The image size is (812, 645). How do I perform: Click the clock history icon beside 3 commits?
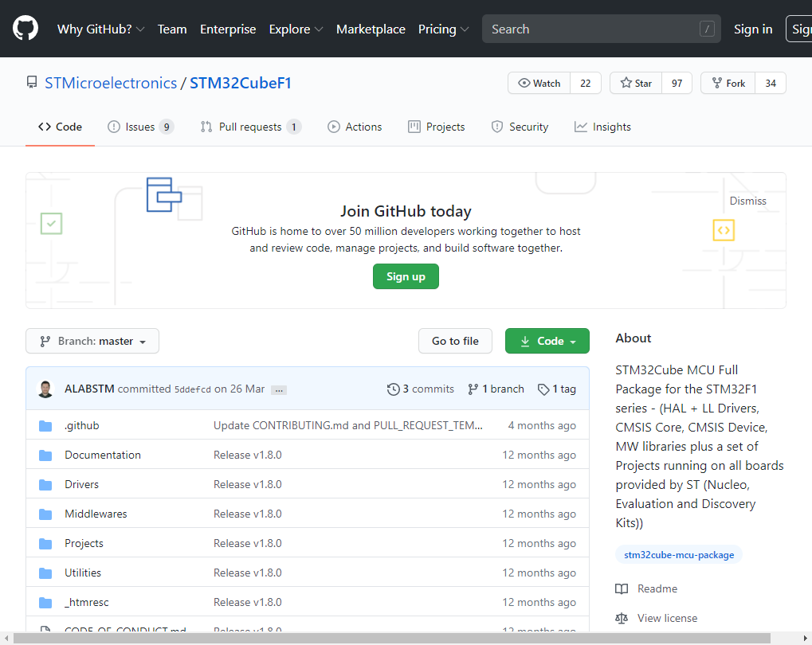coord(393,389)
